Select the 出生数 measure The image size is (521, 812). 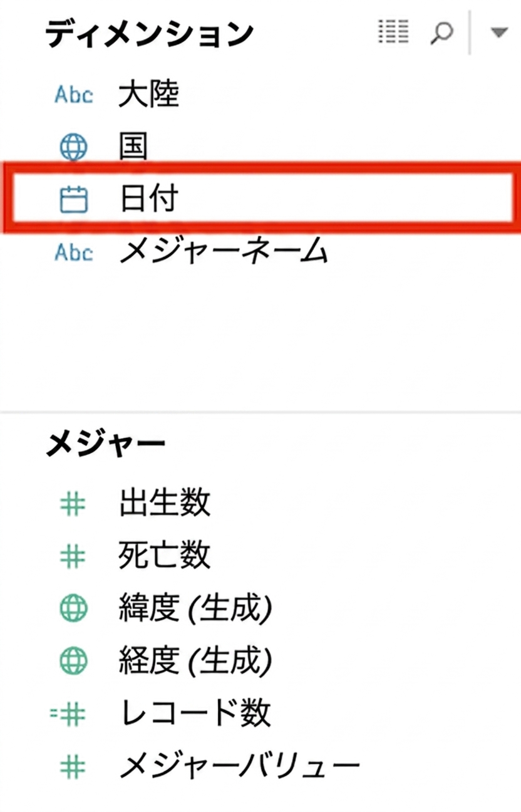[x=165, y=504]
